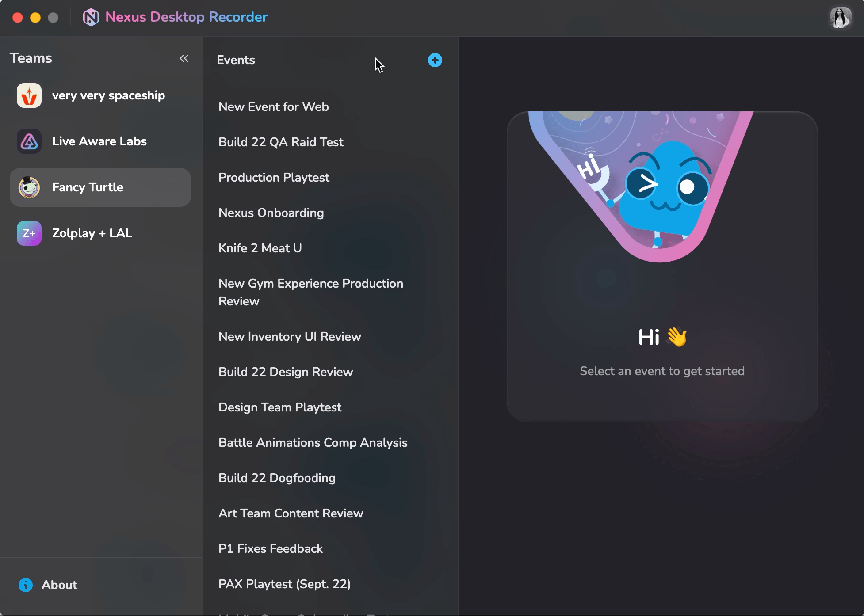
Task: Open the About page link
Action: click(x=59, y=585)
